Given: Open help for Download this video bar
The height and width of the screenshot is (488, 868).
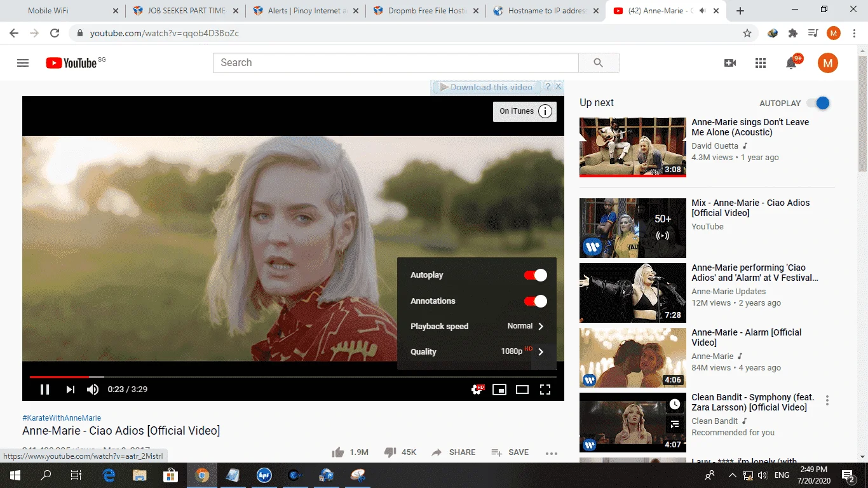Looking at the screenshot, I should [548, 86].
